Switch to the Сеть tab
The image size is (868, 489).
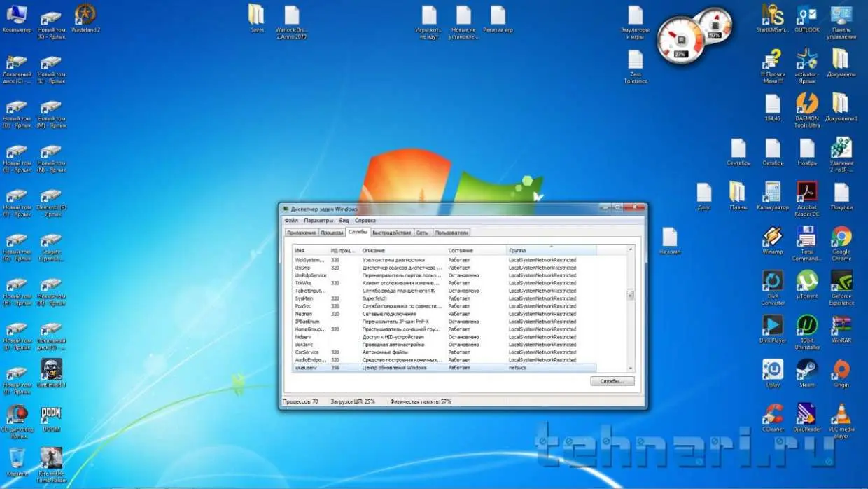pyautogui.click(x=423, y=233)
